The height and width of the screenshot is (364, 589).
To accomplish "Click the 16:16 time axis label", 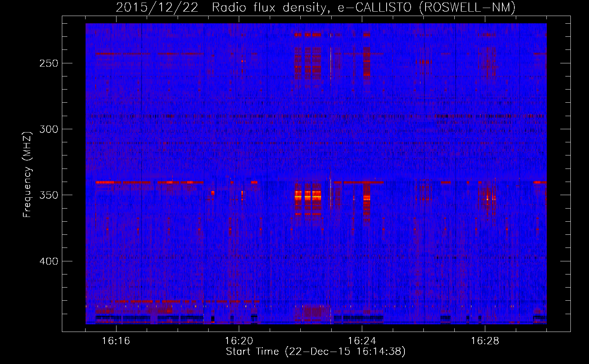I will coord(116,341).
